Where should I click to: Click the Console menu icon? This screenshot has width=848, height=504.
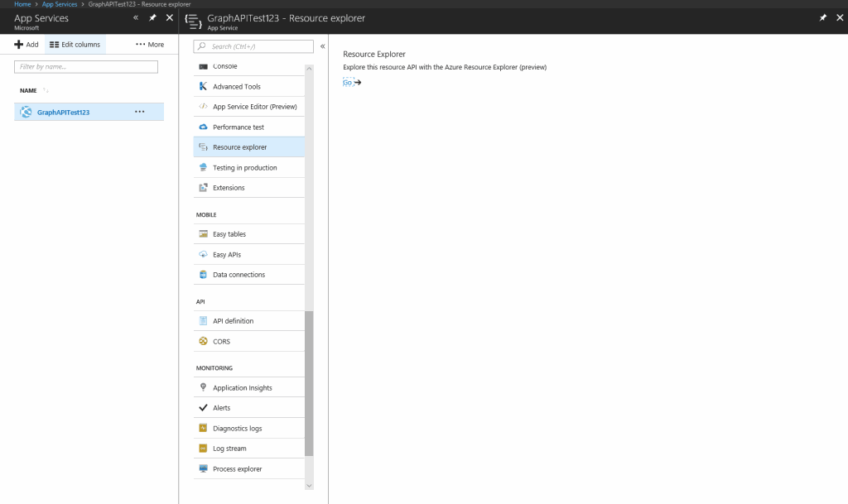click(x=204, y=66)
